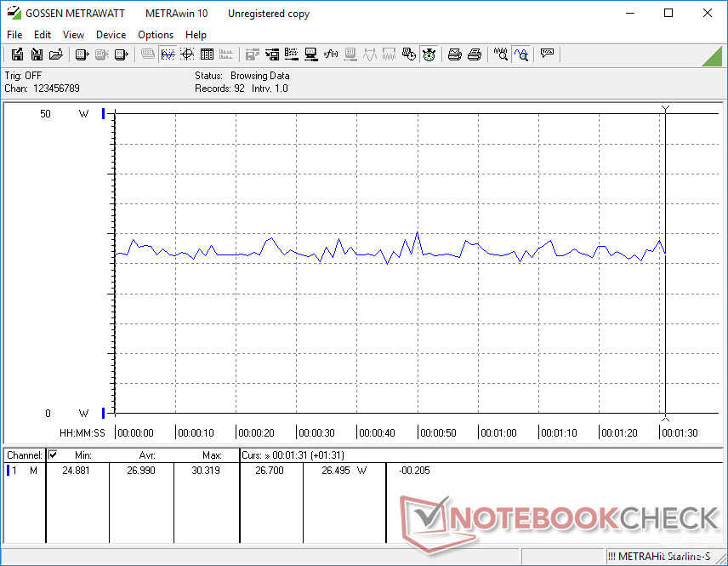The width and height of the screenshot is (728, 566).
Task: Open the f(x) math function tool
Action: 332,54
